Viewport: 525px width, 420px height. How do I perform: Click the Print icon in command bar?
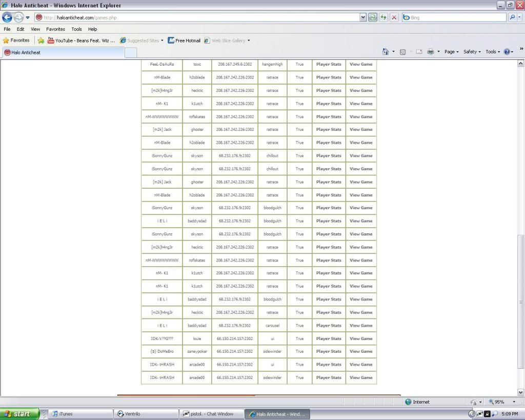click(x=431, y=52)
